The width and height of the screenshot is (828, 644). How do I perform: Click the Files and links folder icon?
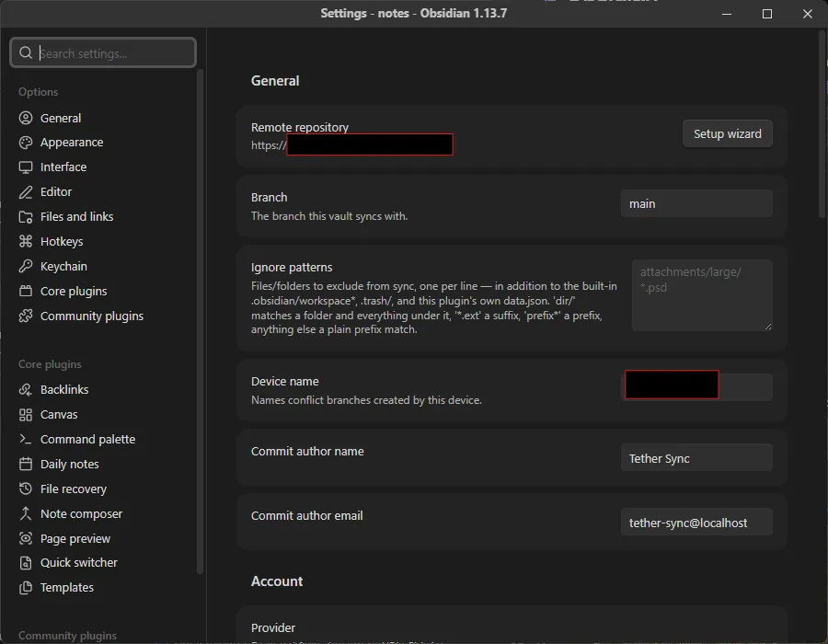coord(26,217)
